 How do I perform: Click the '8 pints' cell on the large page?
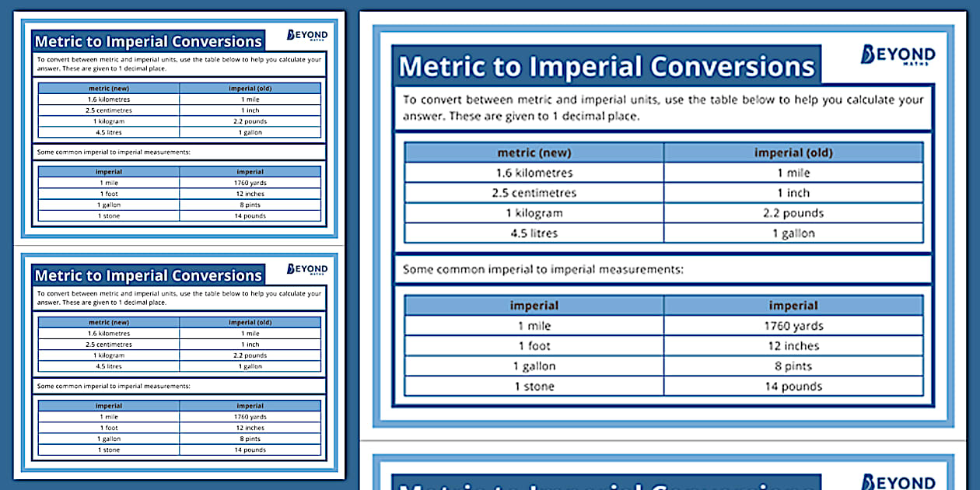coord(793,366)
